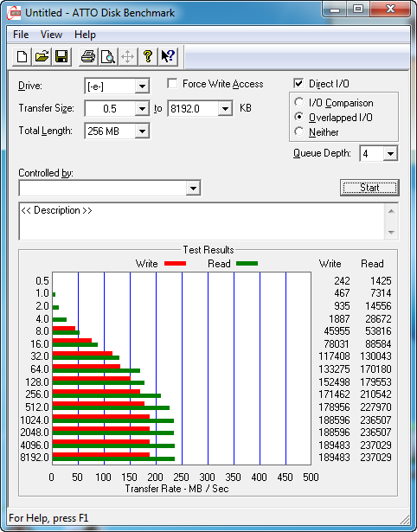Image resolution: width=417 pixels, height=532 pixels.
Task: Open Print Preview toolbar icon
Action: 108,56
